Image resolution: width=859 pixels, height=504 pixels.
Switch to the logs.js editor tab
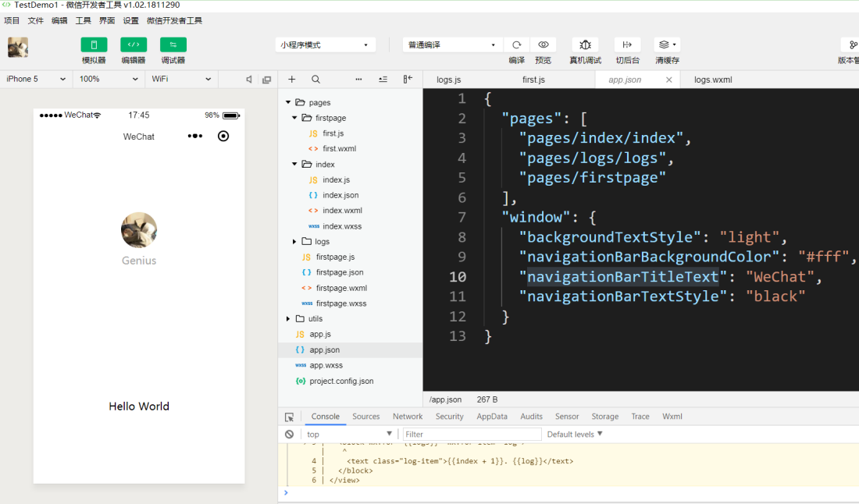pyautogui.click(x=449, y=80)
